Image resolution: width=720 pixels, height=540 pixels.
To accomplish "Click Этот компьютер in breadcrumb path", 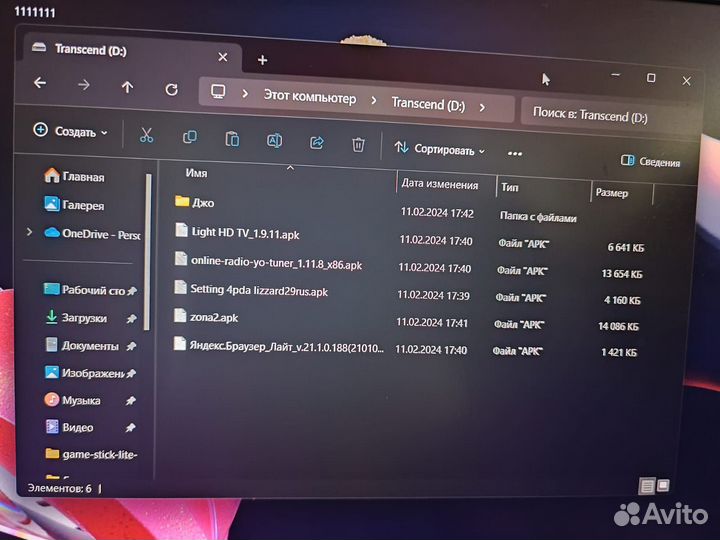I will [x=309, y=97].
